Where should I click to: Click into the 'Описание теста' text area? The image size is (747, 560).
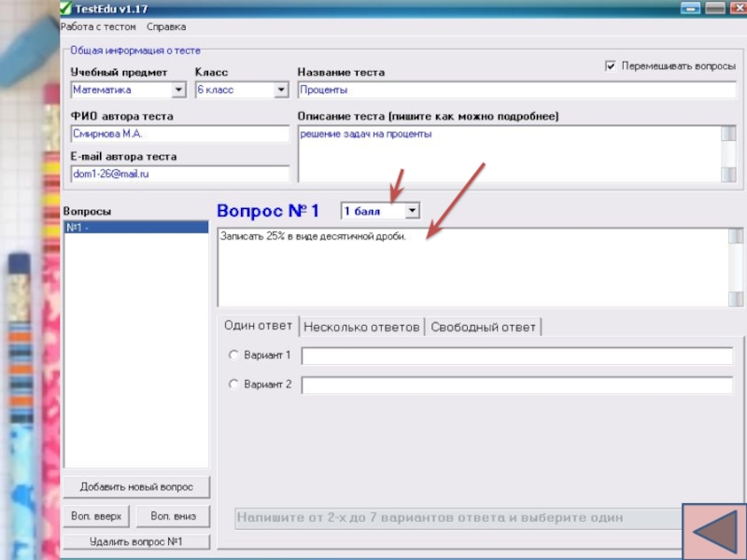click(510, 154)
